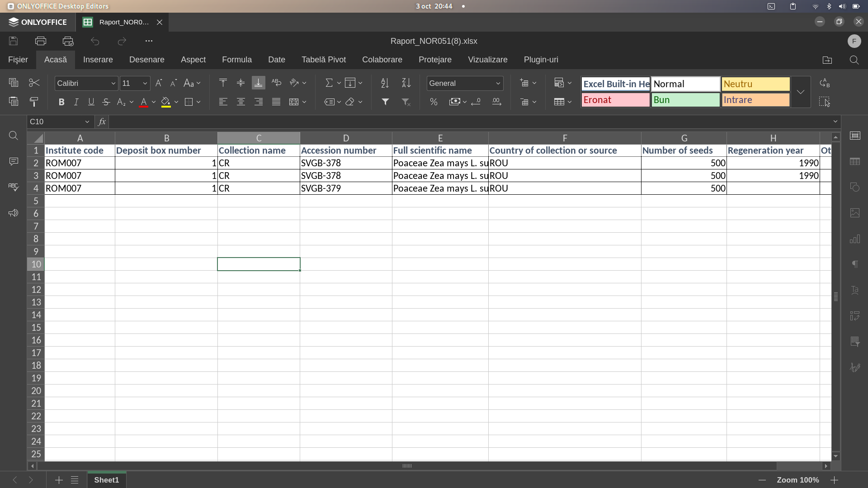Image resolution: width=868 pixels, height=488 pixels.
Task: Sort descending Z to A
Action: 406,83
